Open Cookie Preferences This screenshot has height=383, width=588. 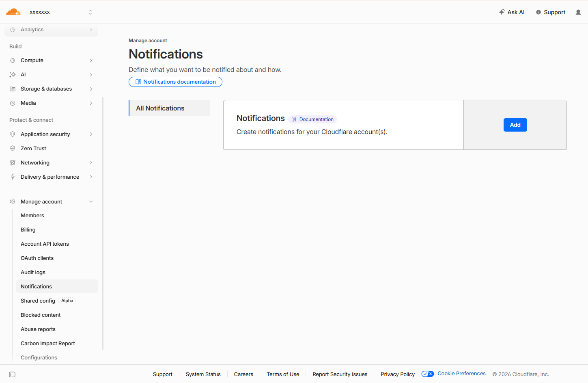[462, 374]
